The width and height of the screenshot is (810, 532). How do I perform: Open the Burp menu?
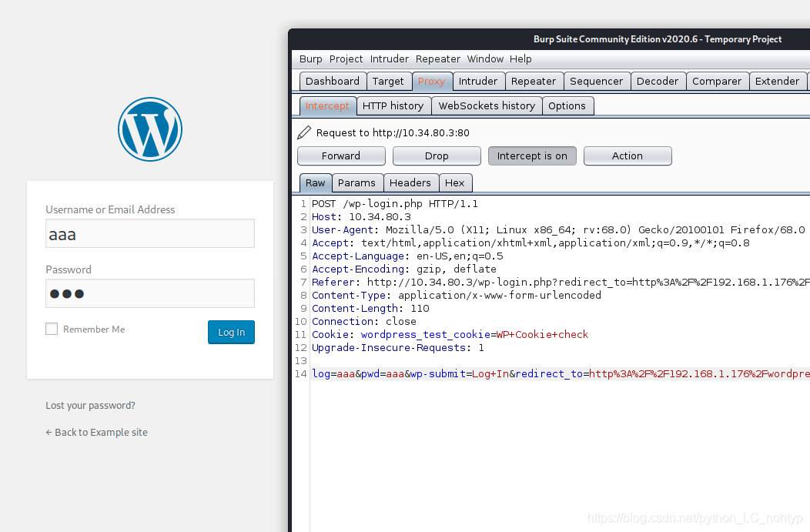coord(310,59)
